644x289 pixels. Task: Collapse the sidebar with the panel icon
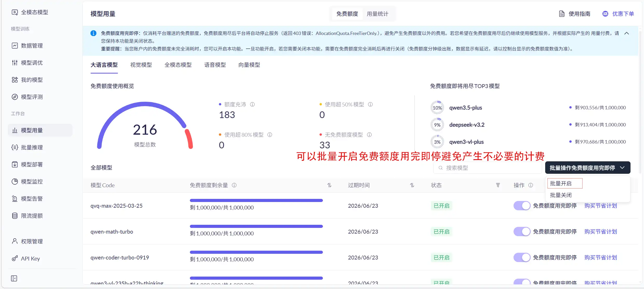click(x=14, y=278)
